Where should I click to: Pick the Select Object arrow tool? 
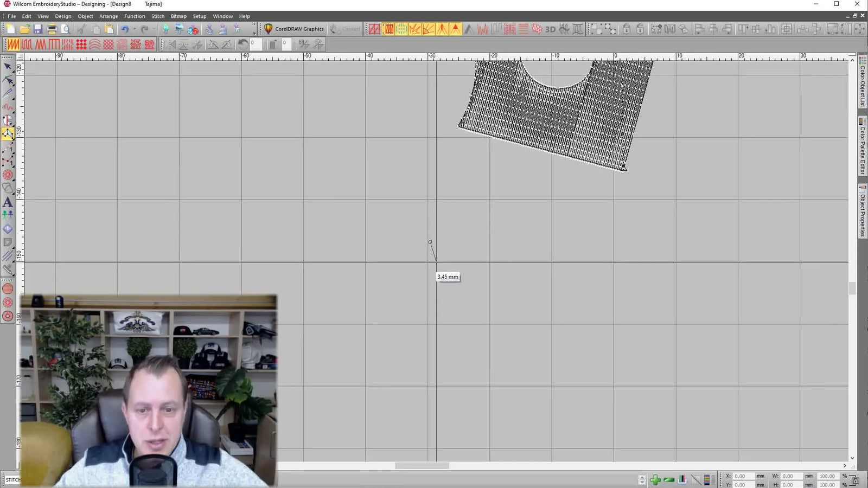8,67
